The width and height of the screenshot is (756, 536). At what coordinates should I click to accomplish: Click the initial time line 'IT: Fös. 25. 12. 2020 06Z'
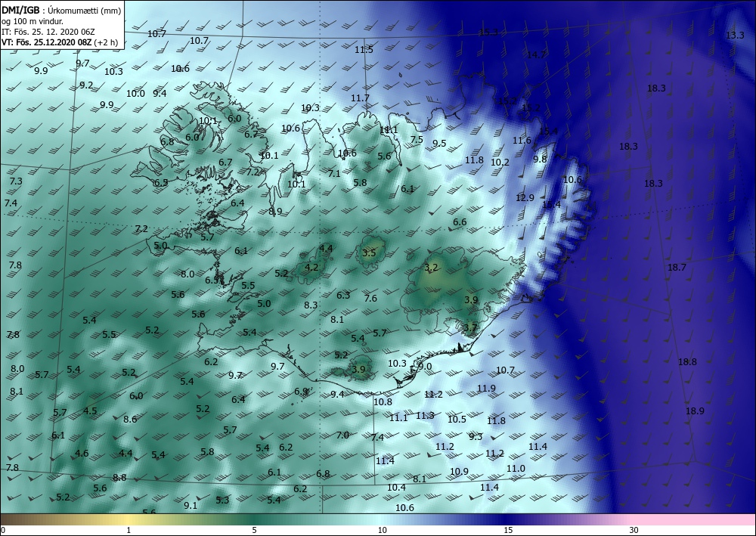point(48,32)
